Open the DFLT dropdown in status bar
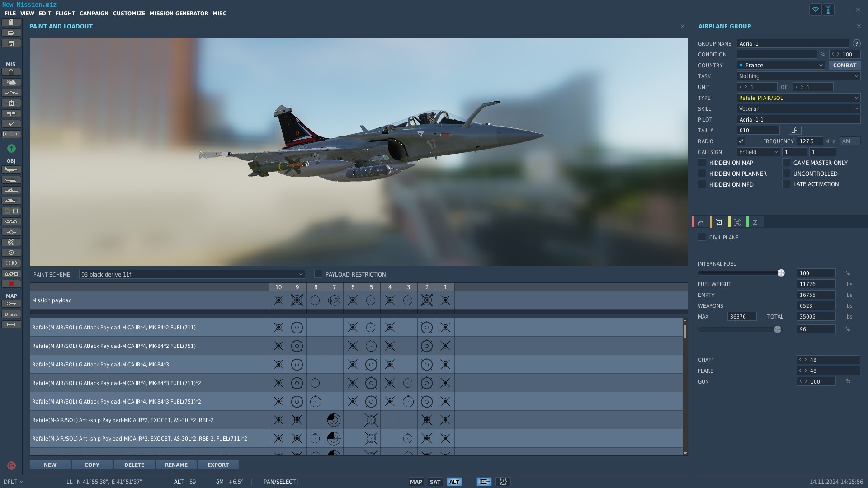 (13, 482)
